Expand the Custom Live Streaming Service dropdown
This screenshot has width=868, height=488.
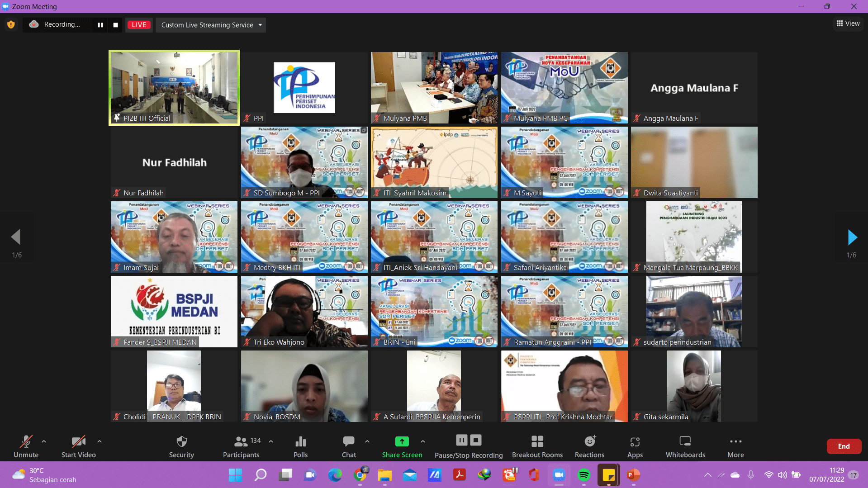260,25
